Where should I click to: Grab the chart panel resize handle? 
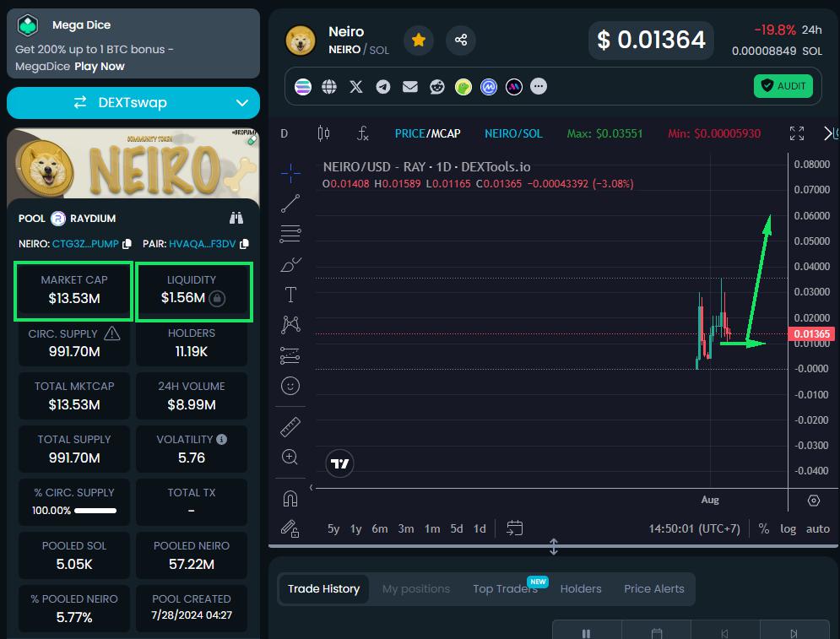click(x=554, y=546)
